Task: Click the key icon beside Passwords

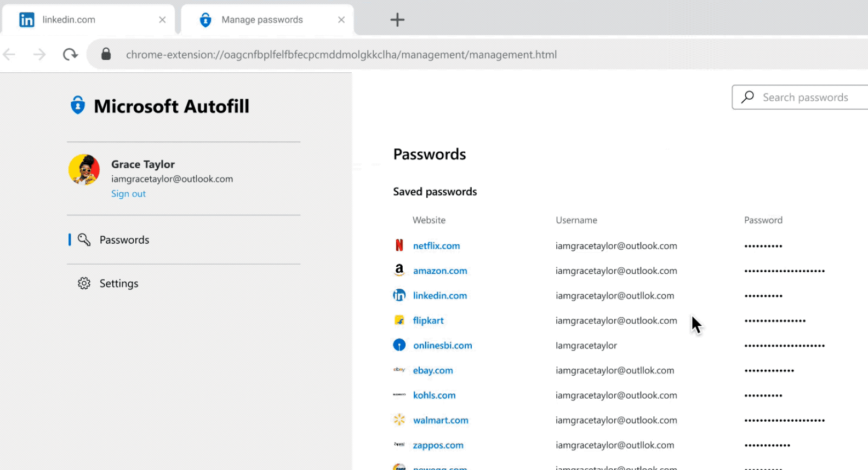Action: (x=84, y=240)
